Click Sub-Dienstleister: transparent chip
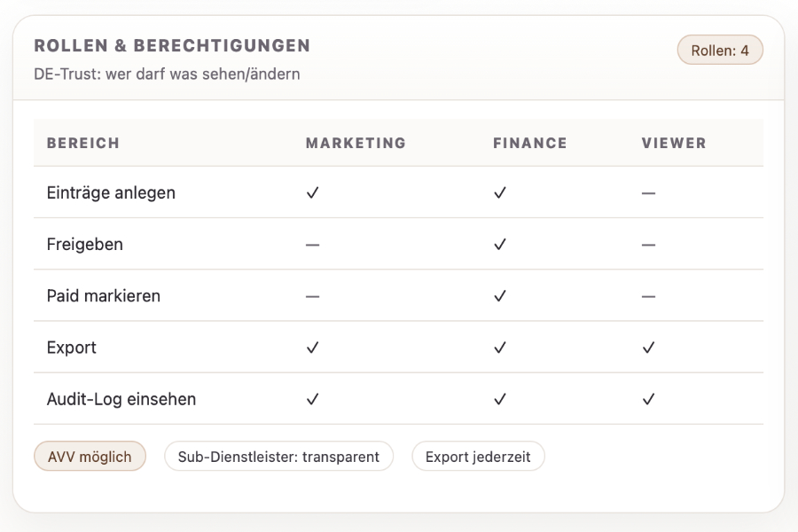 pos(278,457)
